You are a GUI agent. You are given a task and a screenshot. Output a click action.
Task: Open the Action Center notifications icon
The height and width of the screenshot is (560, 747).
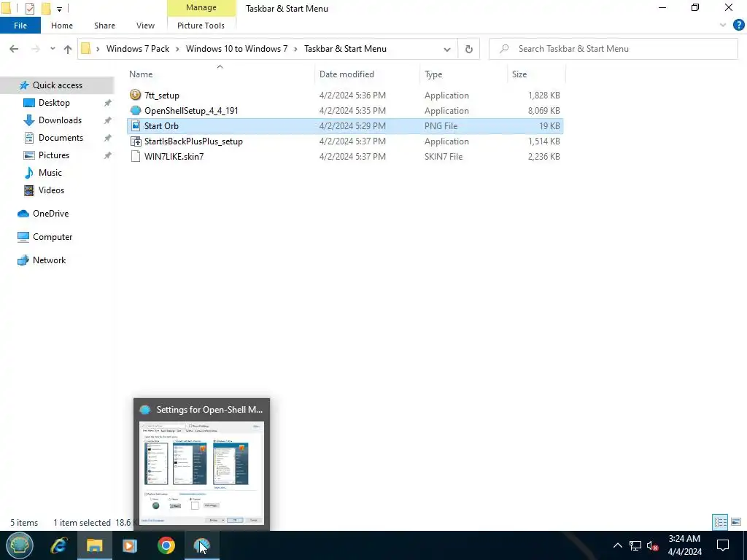click(723, 545)
